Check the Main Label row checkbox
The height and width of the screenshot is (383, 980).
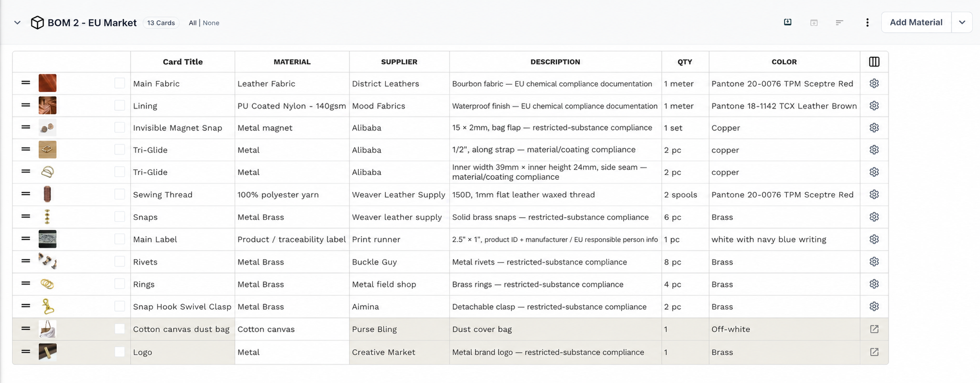point(120,239)
